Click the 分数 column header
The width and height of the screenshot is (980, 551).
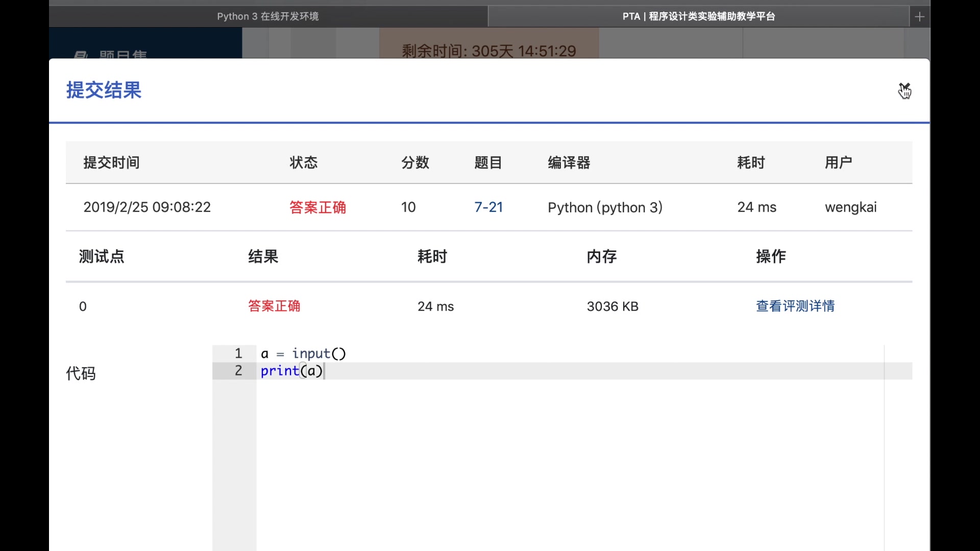[x=415, y=163]
